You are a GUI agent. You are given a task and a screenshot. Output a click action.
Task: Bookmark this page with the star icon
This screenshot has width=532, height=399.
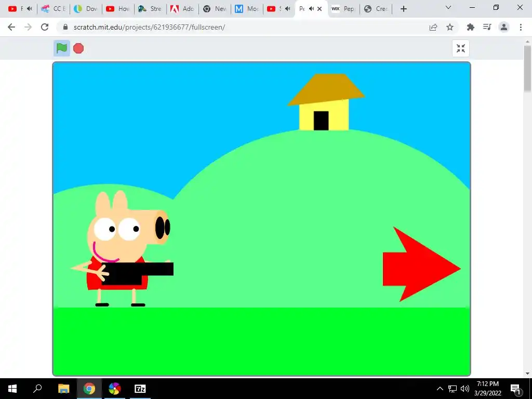(450, 27)
